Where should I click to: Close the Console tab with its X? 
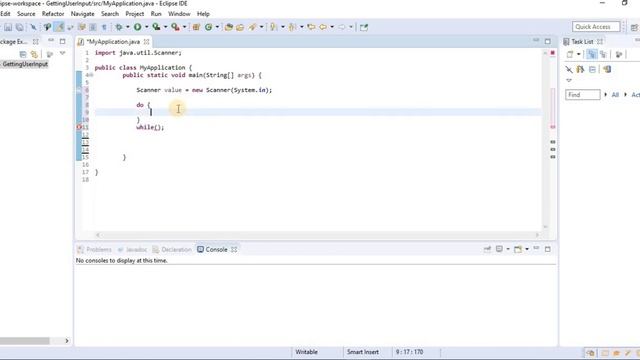[x=234, y=249]
